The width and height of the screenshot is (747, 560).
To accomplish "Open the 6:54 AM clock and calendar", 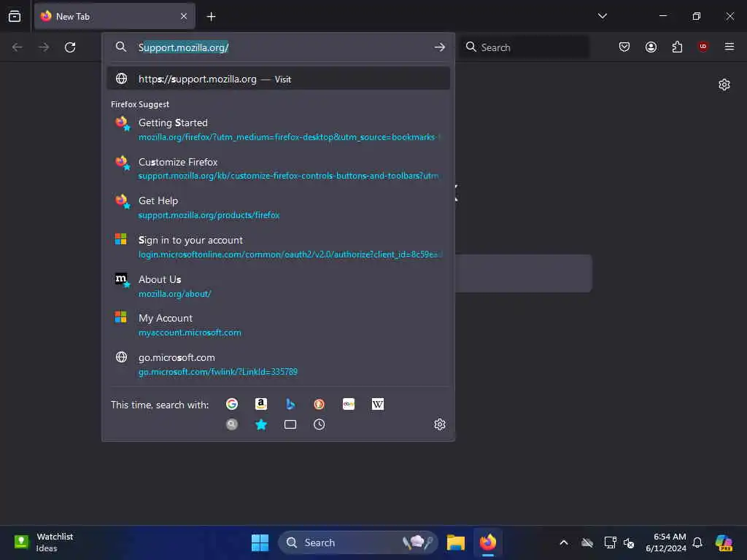I will tap(665, 542).
